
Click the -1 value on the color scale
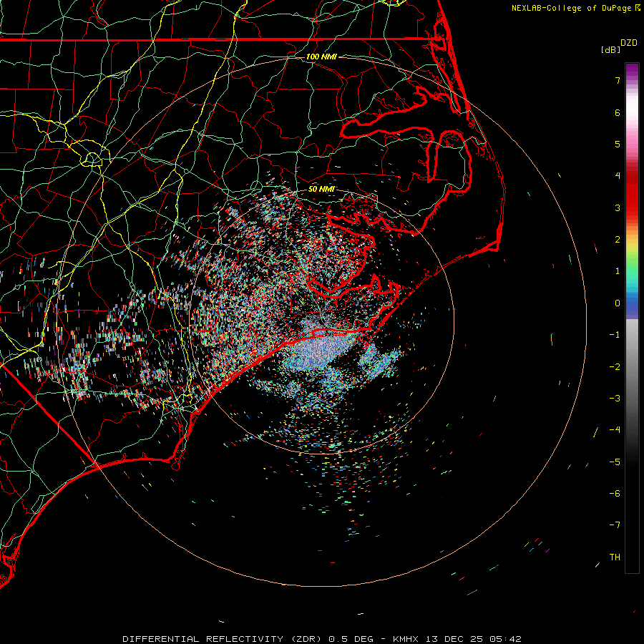tap(615, 335)
